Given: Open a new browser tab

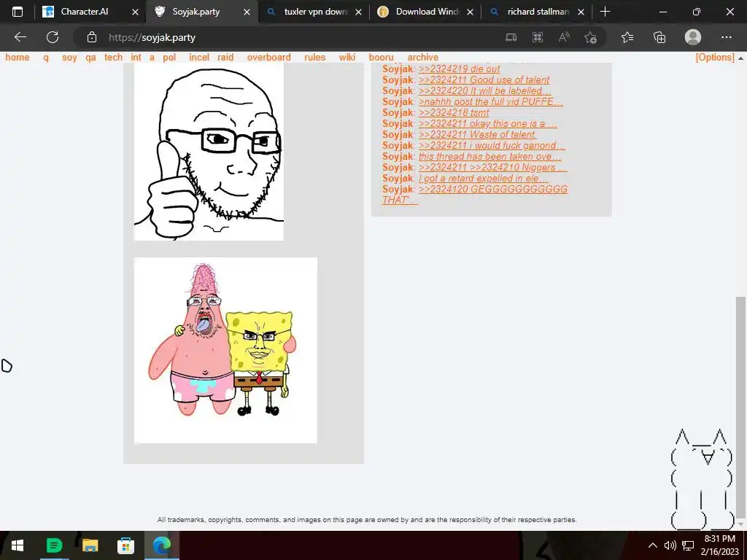Looking at the screenshot, I should point(605,12).
